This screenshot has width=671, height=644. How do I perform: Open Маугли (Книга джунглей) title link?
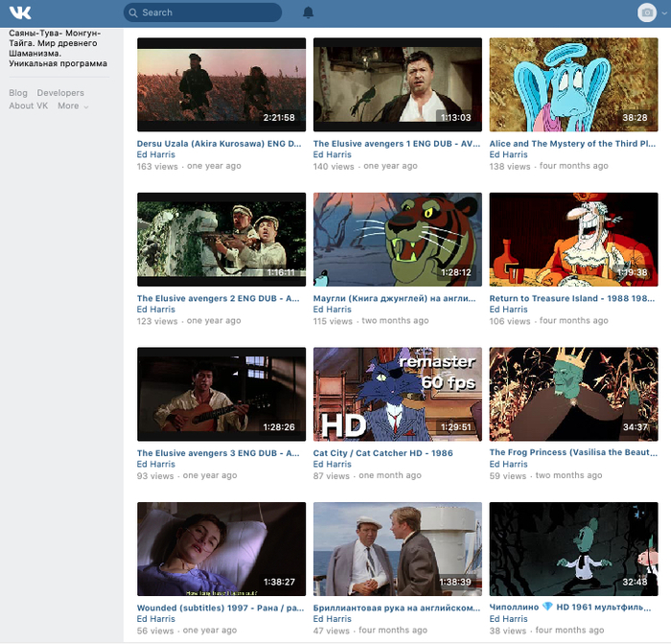click(x=395, y=299)
